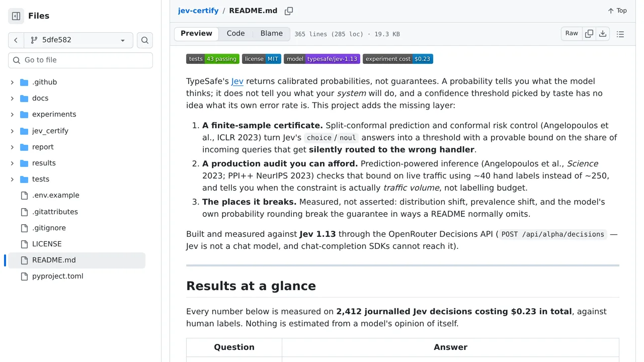Expand the report folder chevron
The width and height of the screenshot is (644, 362).
12,147
